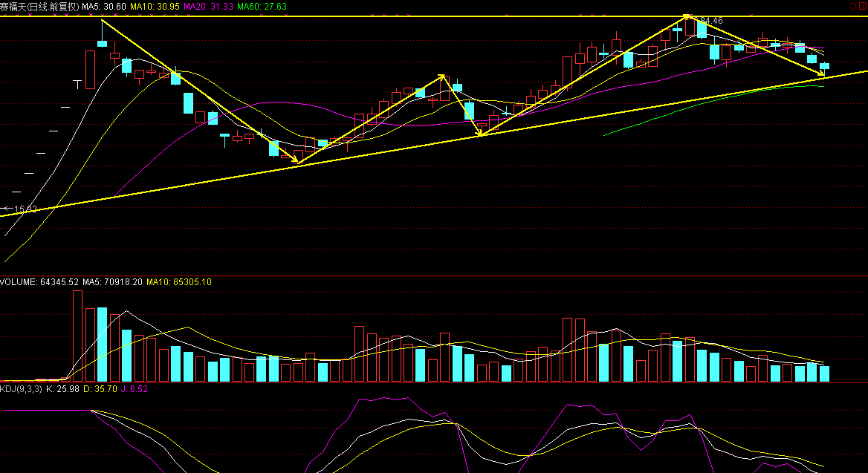
Task: Select the yellow MA10: 30.95 label
Action: 155,7
